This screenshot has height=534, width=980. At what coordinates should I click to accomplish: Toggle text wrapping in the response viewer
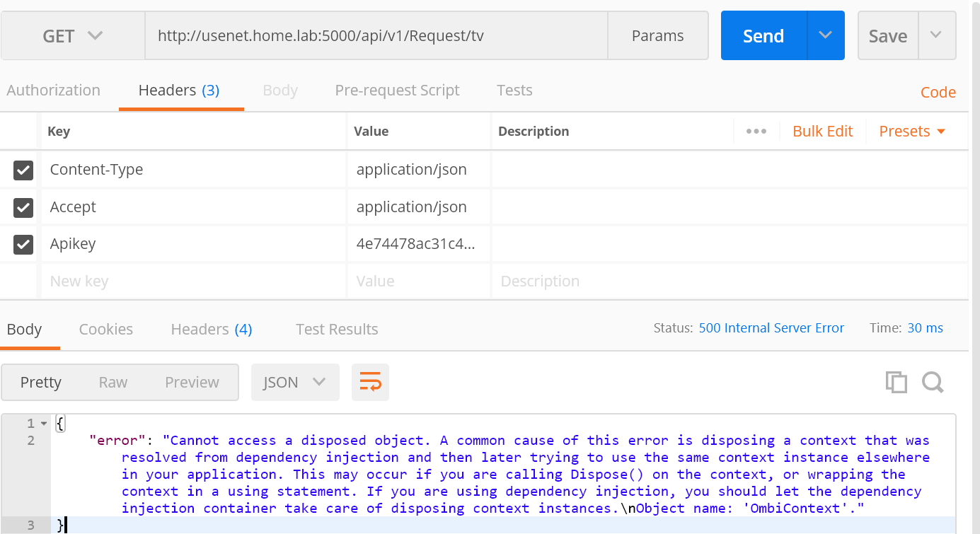370,382
